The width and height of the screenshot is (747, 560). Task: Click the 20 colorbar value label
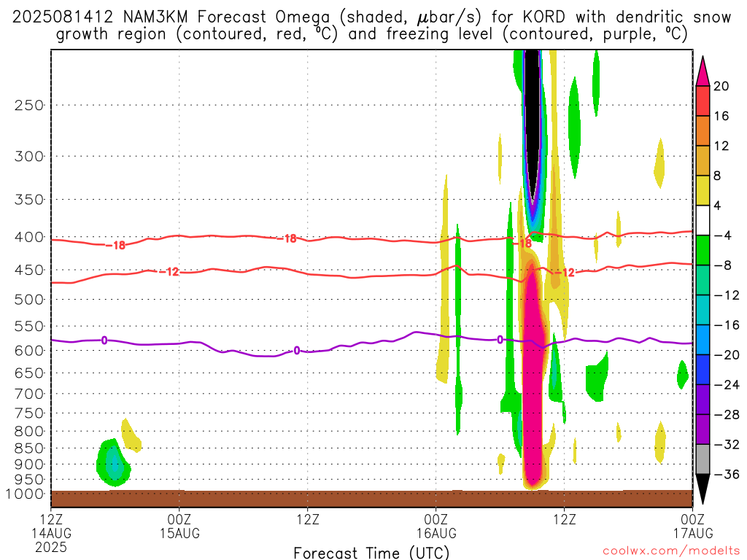click(721, 86)
